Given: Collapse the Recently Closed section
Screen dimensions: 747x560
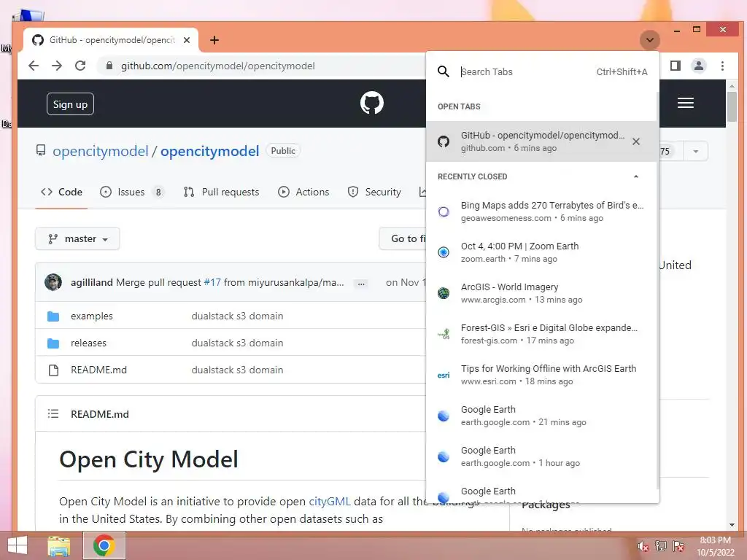Looking at the screenshot, I should pos(635,176).
